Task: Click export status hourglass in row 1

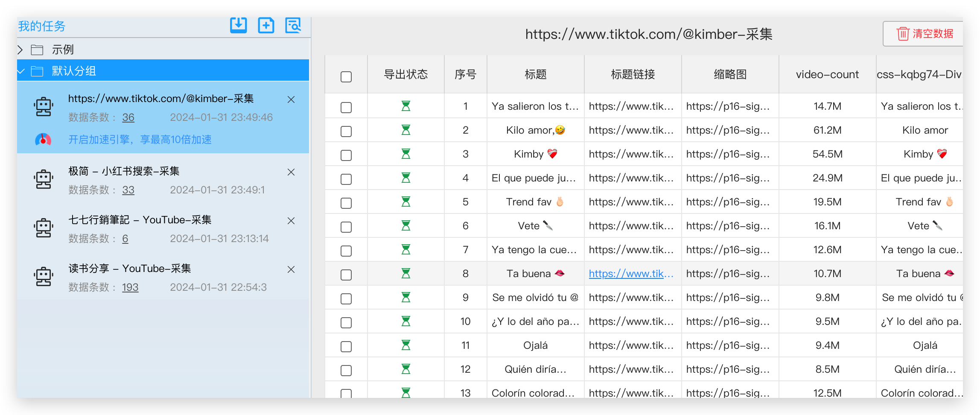Action: tap(406, 106)
